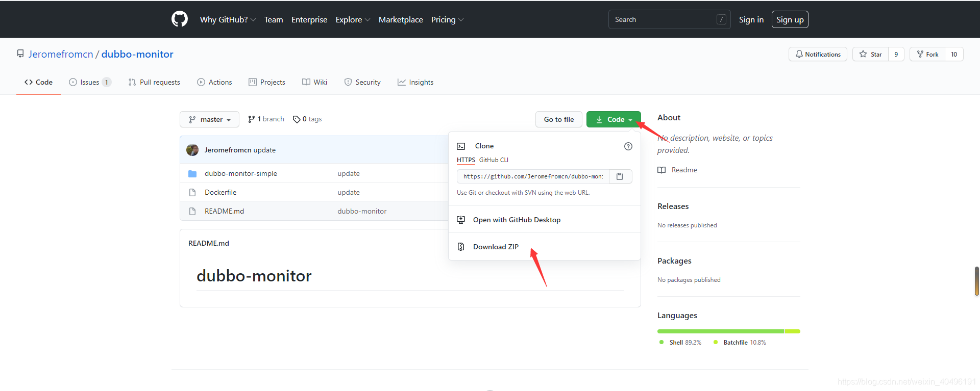Fork the repository

coord(927,54)
